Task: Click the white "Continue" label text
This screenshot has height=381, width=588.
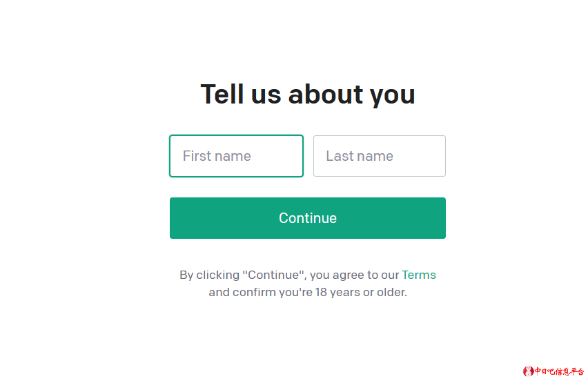Action: pos(308,218)
